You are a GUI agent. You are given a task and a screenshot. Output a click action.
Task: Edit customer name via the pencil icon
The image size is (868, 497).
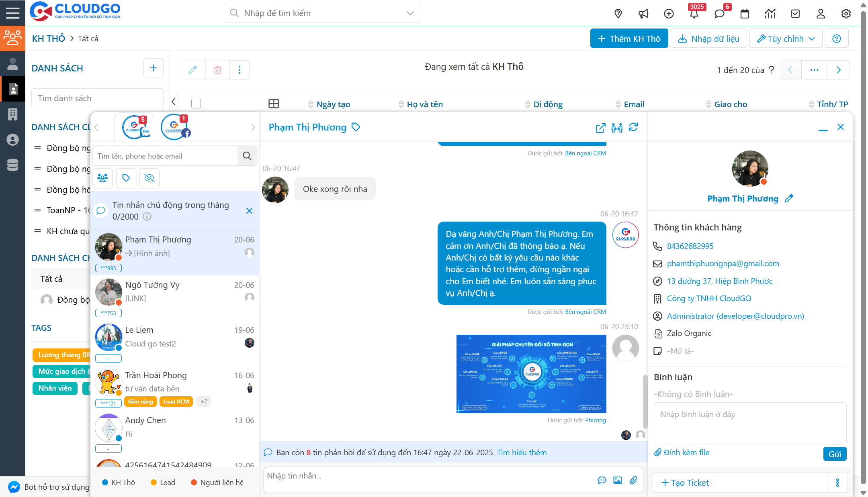coord(789,198)
